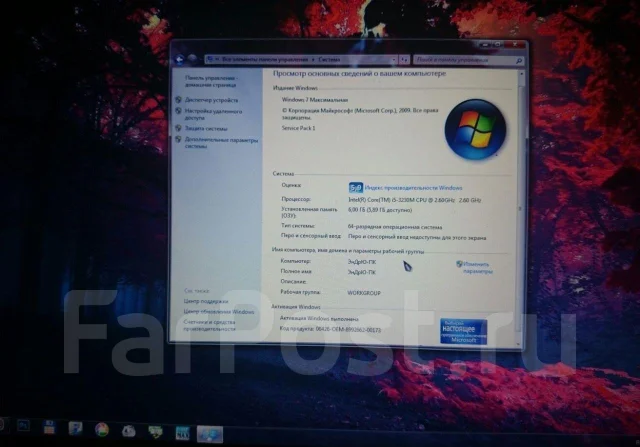Open the blue square taskbar icon
Screen dimensions: 640x447
pyautogui.click(x=182, y=433)
